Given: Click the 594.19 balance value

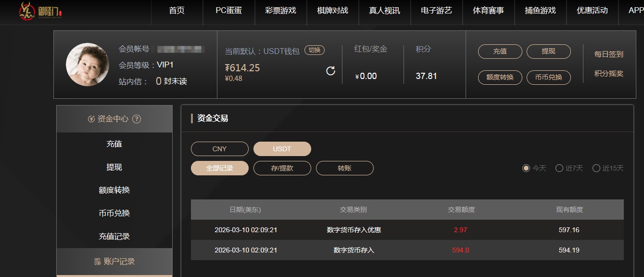Looking at the screenshot, I should 569,250.
